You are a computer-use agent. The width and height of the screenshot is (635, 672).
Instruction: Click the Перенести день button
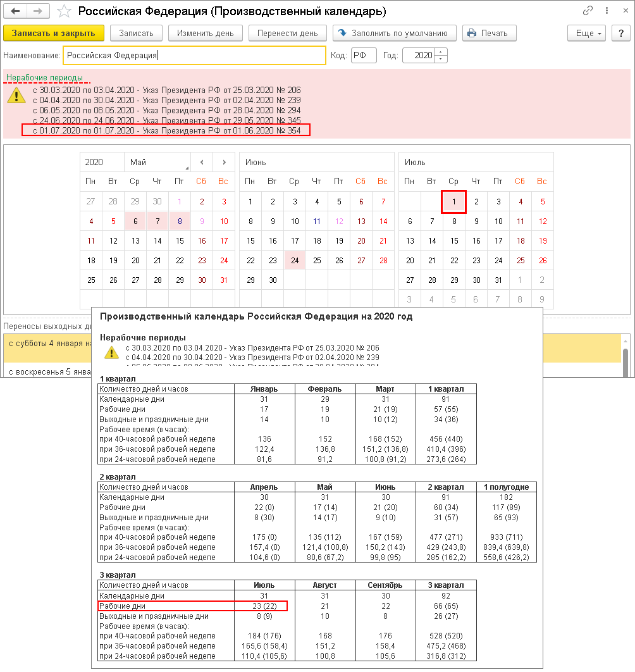(288, 33)
